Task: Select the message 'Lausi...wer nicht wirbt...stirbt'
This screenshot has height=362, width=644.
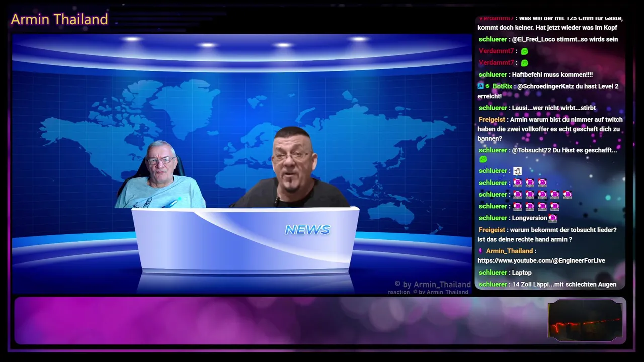Action: [x=554, y=108]
